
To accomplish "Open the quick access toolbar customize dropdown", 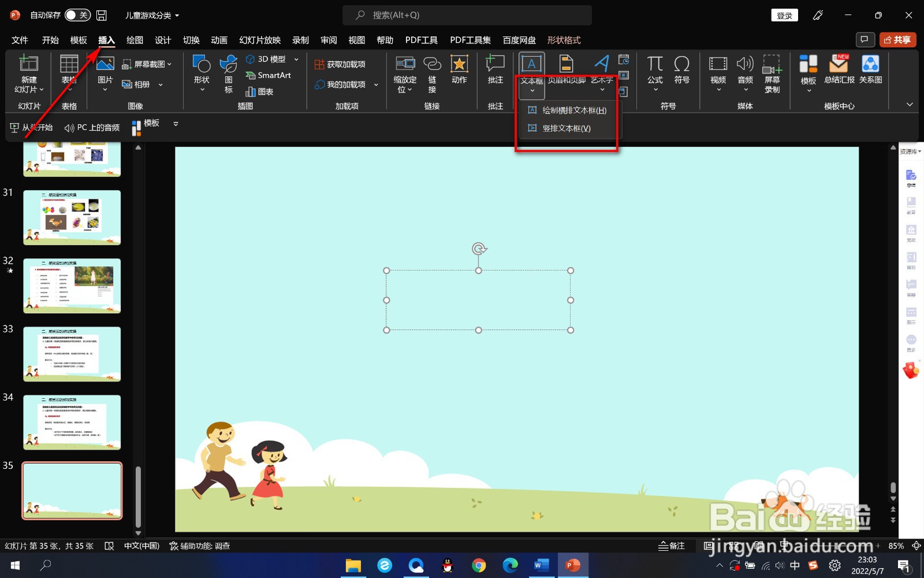I will click(x=176, y=124).
